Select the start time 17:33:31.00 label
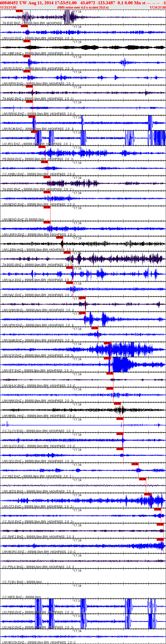Screen dimensions: 166x644 [x=8, y=8]
